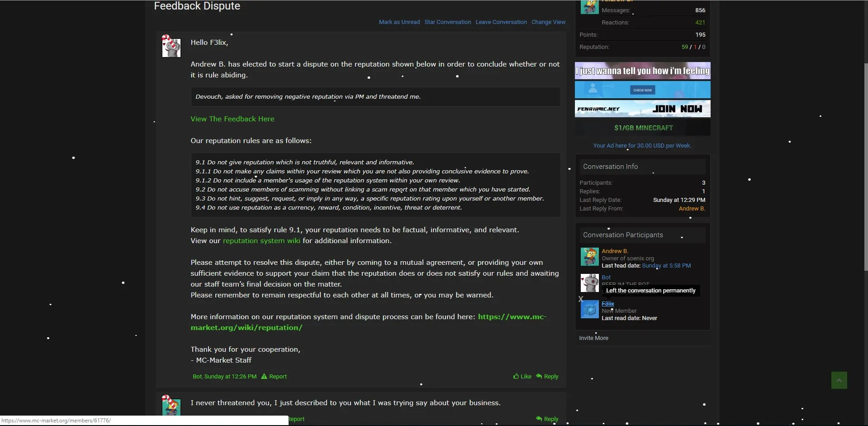The height and width of the screenshot is (426, 868).
Task: Open Bot's avatar on the first message
Action: [x=171, y=47]
